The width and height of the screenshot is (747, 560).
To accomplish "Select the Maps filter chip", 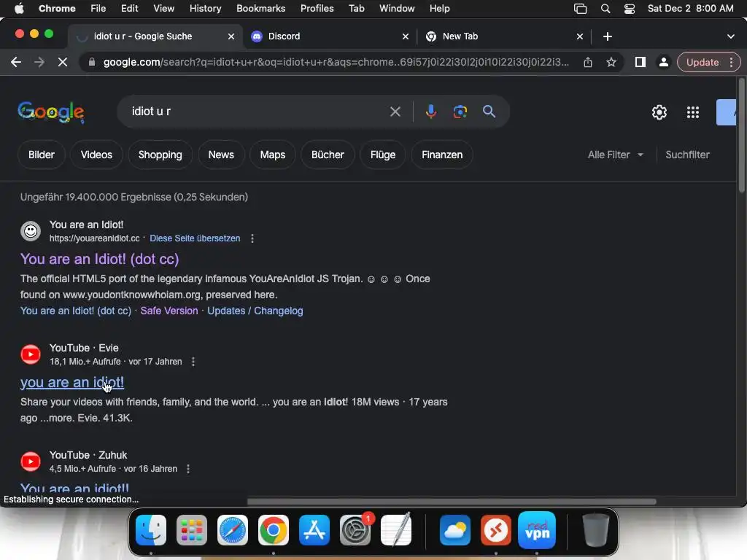I will click(273, 155).
